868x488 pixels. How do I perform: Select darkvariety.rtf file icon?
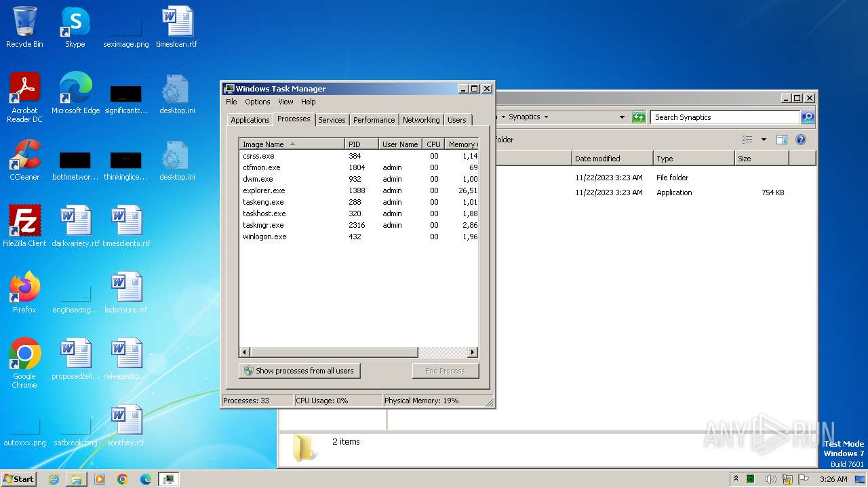[x=75, y=226]
